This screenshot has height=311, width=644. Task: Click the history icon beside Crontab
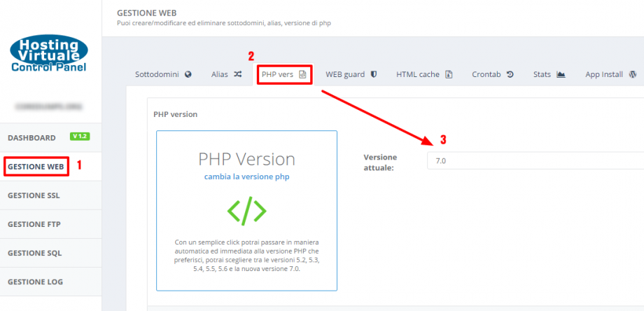(x=510, y=74)
